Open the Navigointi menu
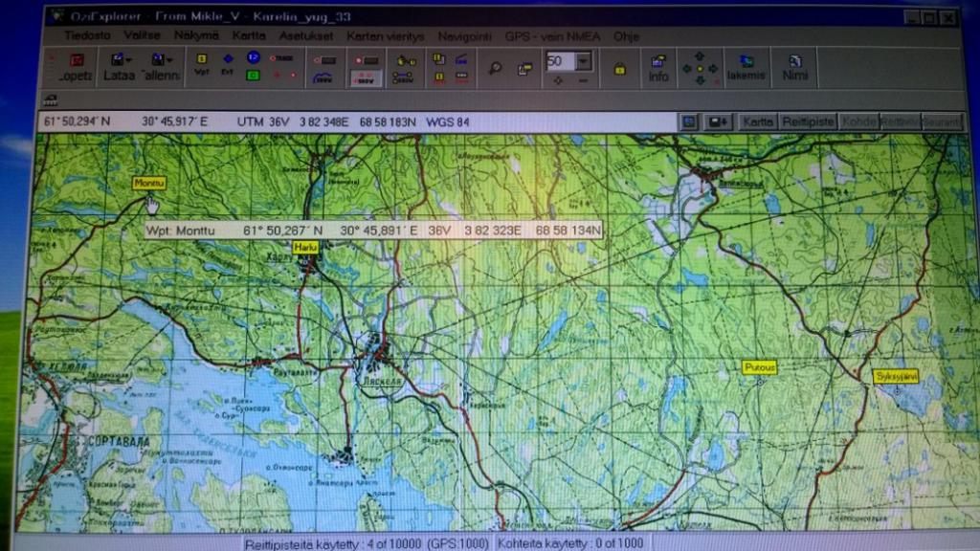 (x=464, y=35)
